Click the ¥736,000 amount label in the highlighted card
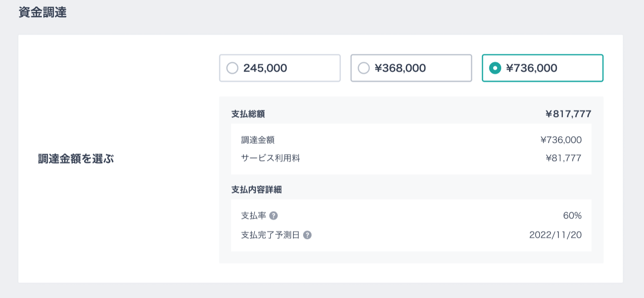Viewport: 644px width, 298px height. coord(532,68)
